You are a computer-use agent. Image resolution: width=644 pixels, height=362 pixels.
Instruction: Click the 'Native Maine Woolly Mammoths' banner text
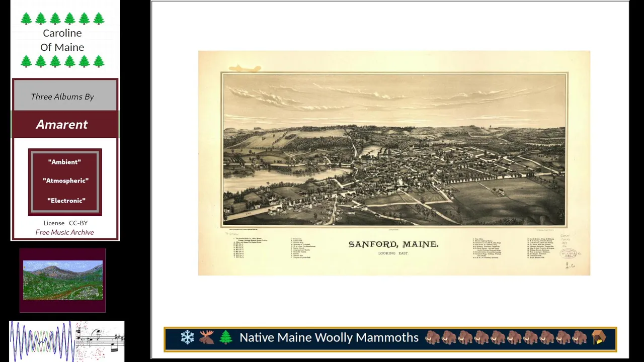(x=329, y=337)
